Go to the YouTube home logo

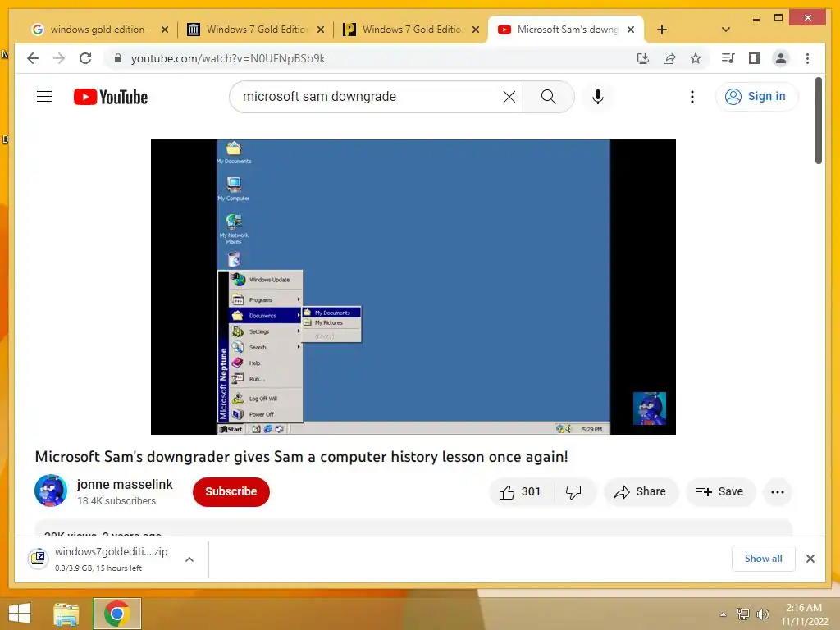point(111,97)
